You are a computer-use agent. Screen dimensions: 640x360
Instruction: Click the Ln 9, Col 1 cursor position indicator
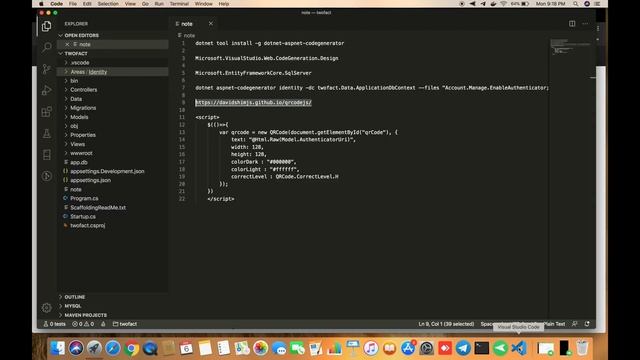point(446,324)
